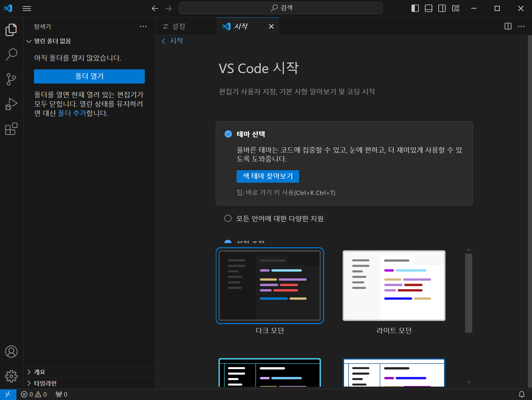This screenshot has height=400, width=532.
Task: Click the 색 테마 찾아보기 button
Action: (268, 176)
